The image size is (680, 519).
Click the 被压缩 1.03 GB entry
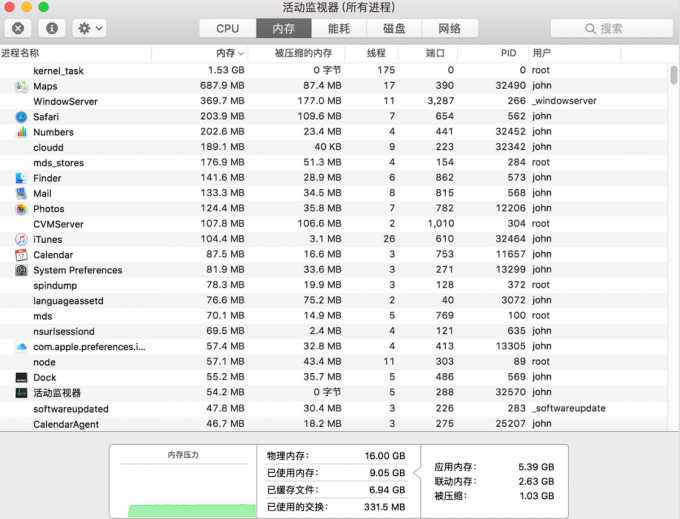(494, 496)
